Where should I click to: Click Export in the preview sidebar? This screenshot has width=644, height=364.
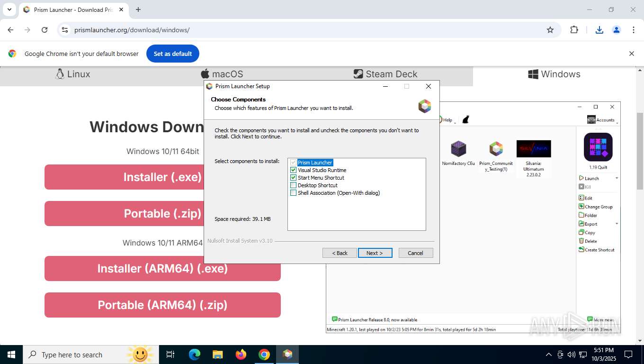(x=588, y=224)
